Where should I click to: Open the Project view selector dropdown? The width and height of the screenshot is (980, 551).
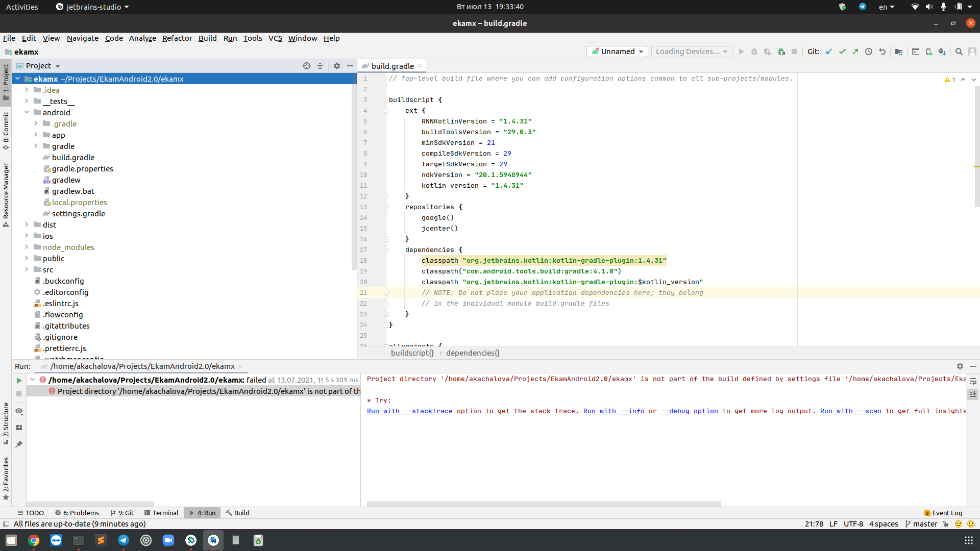tap(39, 66)
